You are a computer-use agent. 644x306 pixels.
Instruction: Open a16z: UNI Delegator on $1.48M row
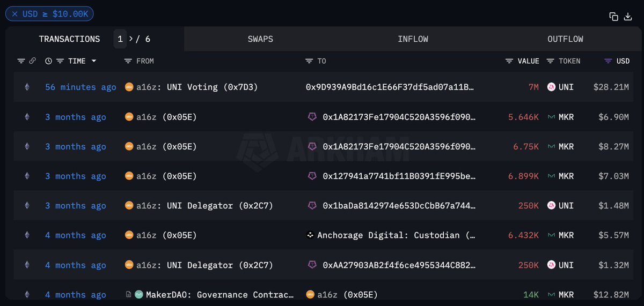pyautogui.click(x=204, y=205)
